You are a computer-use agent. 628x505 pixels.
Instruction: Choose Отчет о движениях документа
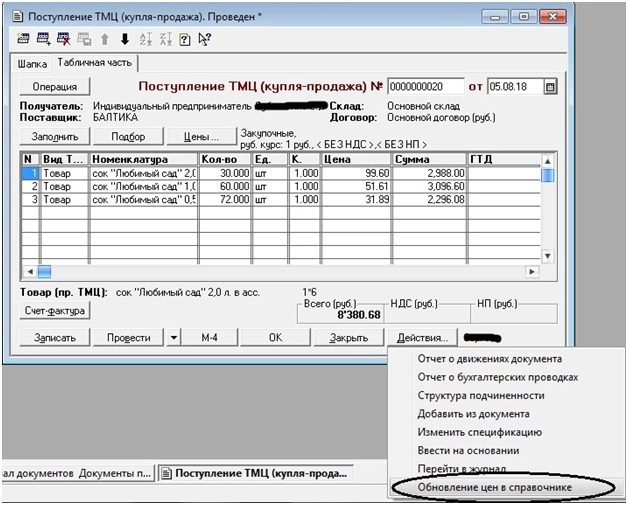[x=489, y=359]
